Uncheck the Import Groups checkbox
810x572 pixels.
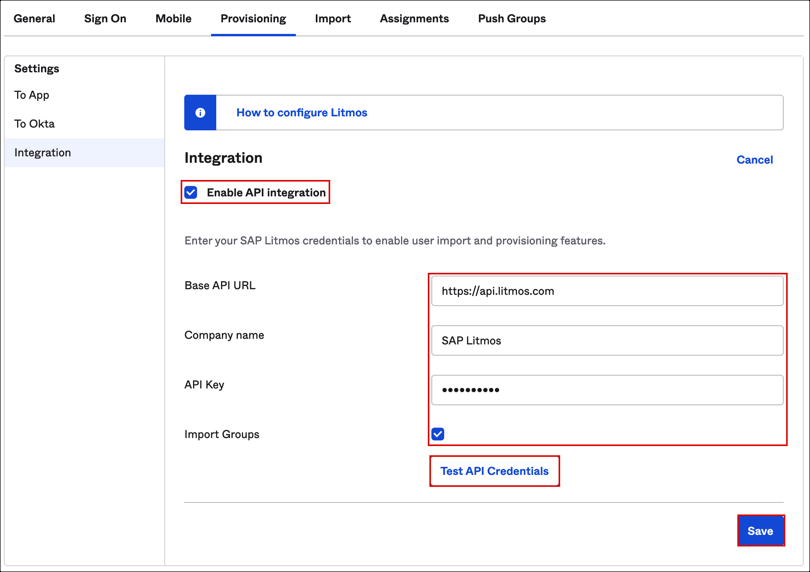click(438, 434)
